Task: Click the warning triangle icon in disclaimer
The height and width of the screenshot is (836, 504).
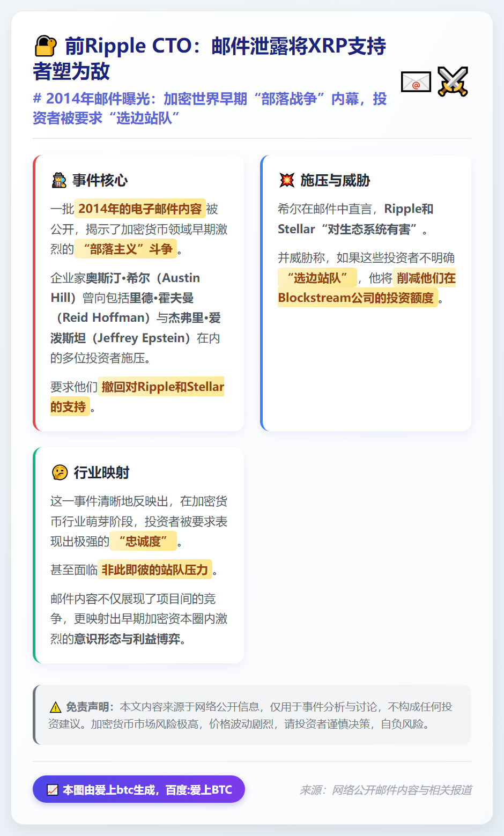Action: coord(55,707)
